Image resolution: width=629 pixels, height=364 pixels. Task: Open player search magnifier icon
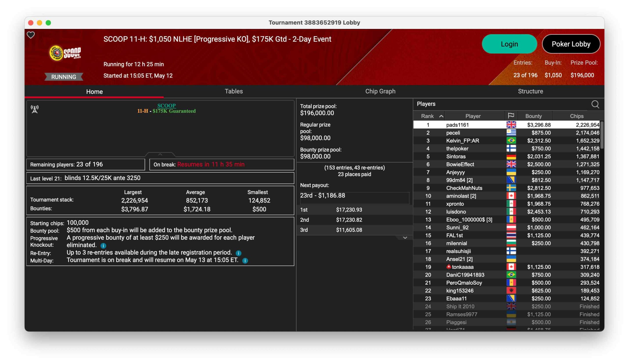pos(595,104)
